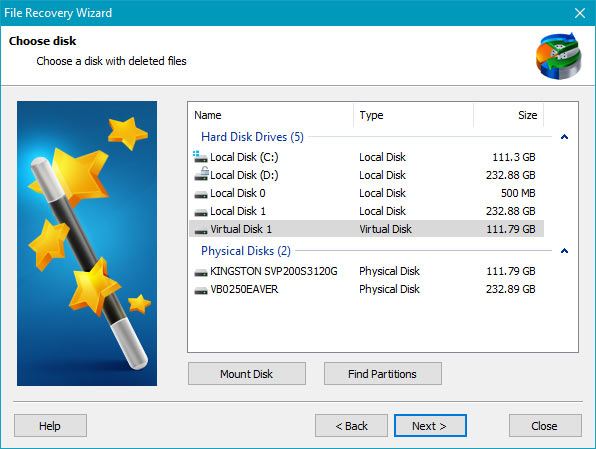Collapse the Hard Disk Drives group
596x449 pixels.
[x=564, y=137]
